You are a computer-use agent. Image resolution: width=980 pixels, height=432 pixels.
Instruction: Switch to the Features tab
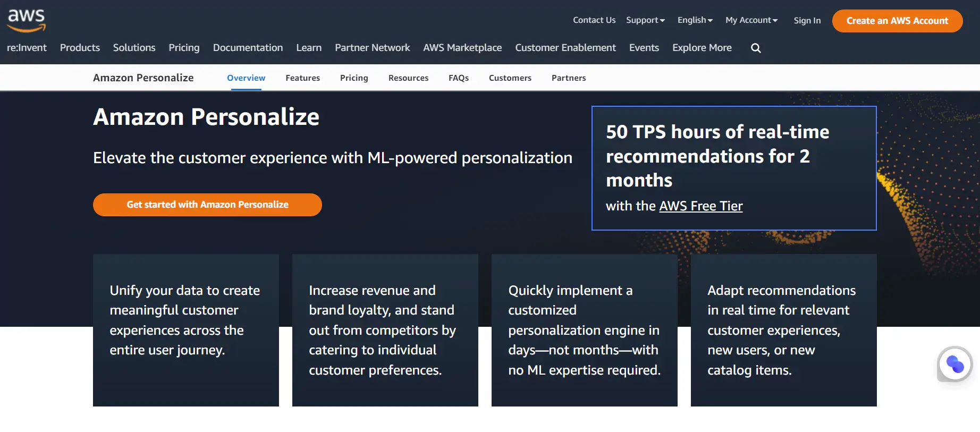pyautogui.click(x=302, y=78)
